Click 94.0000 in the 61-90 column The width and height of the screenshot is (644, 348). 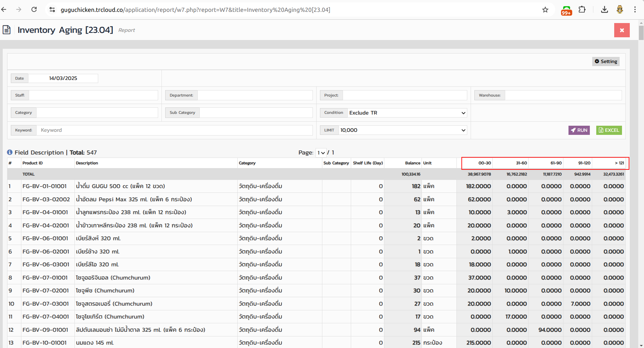(x=550, y=330)
